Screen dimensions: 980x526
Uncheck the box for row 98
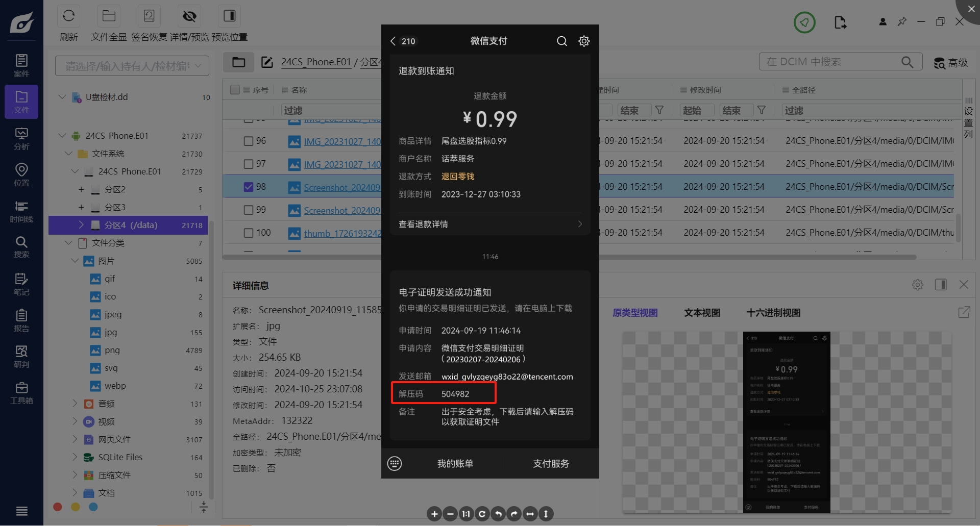(249, 187)
